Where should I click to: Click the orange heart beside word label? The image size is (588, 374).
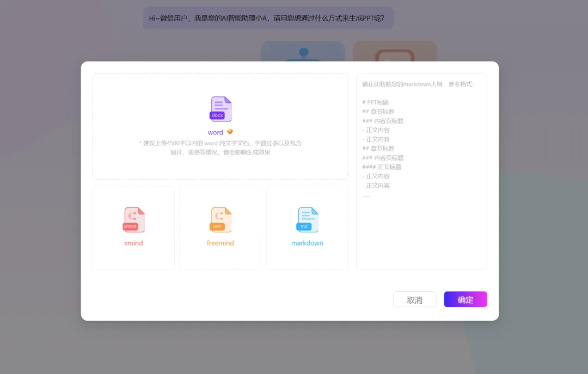tap(230, 131)
